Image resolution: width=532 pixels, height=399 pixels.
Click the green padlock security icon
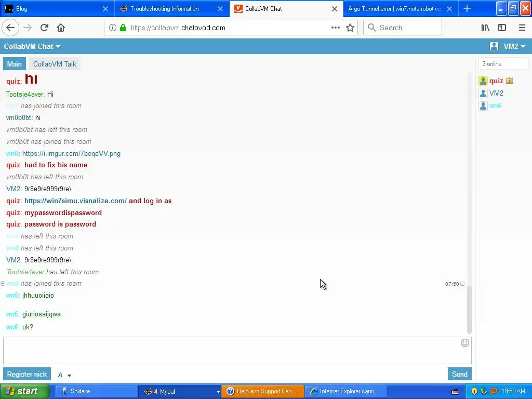point(123,28)
